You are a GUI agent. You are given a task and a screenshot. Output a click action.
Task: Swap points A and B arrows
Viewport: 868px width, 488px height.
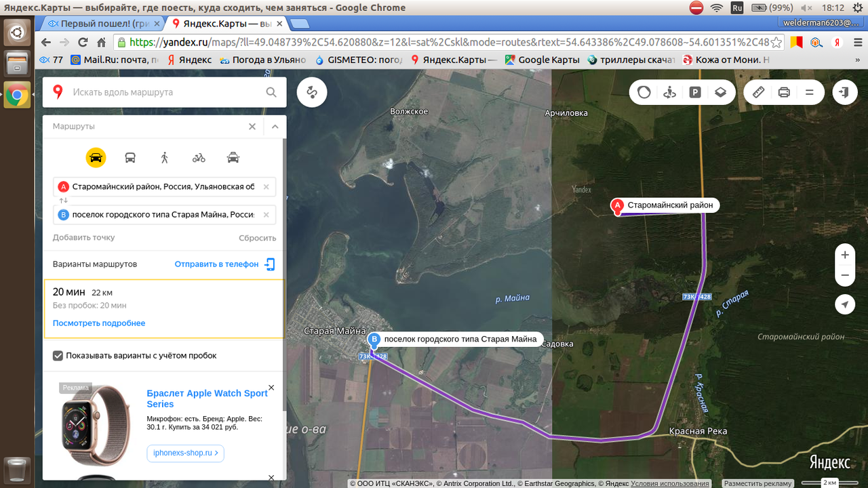point(64,201)
